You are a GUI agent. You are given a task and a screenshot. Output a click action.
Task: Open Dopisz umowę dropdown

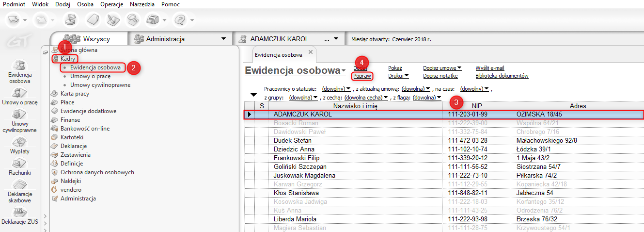click(x=442, y=68)
